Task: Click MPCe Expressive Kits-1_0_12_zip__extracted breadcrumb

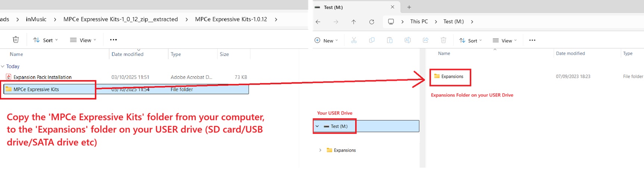Action: pyautogui.click(x=121, y=19)
